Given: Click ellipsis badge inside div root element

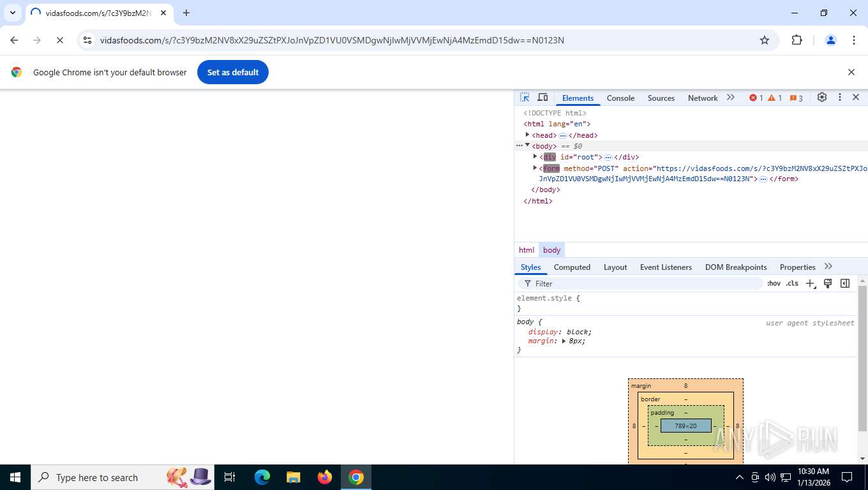Looking at the screenshot, I should coord(608,157).
